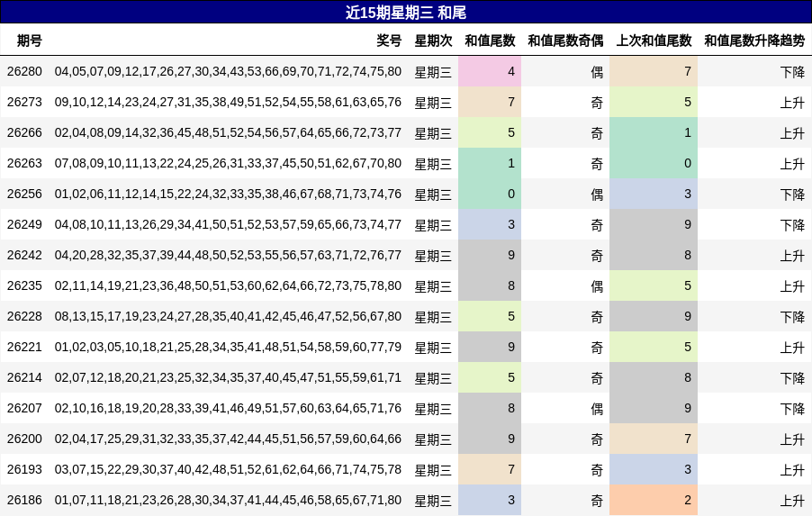
Task: Click 和值尾数 cell 3 in row 26249
Action: 490,224
